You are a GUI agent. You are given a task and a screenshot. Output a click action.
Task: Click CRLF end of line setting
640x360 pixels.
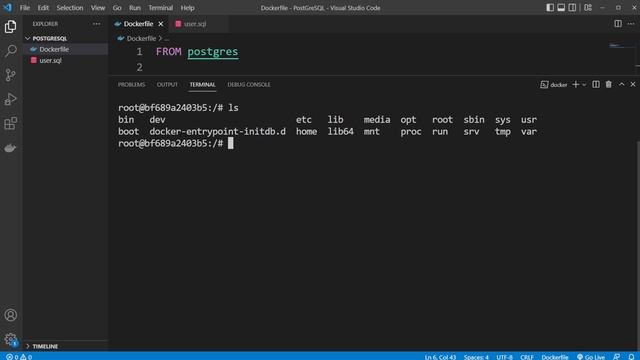pos(527,357)
